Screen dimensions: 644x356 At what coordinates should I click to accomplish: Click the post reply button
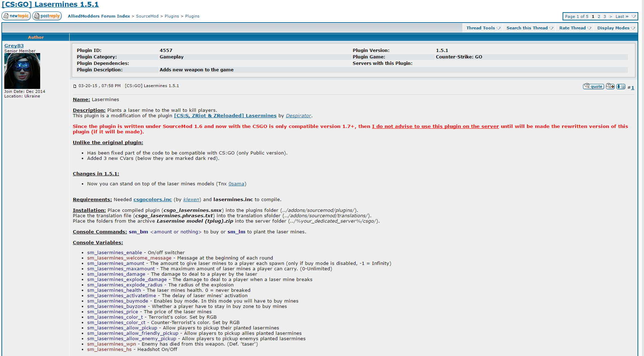coord(47,16)
